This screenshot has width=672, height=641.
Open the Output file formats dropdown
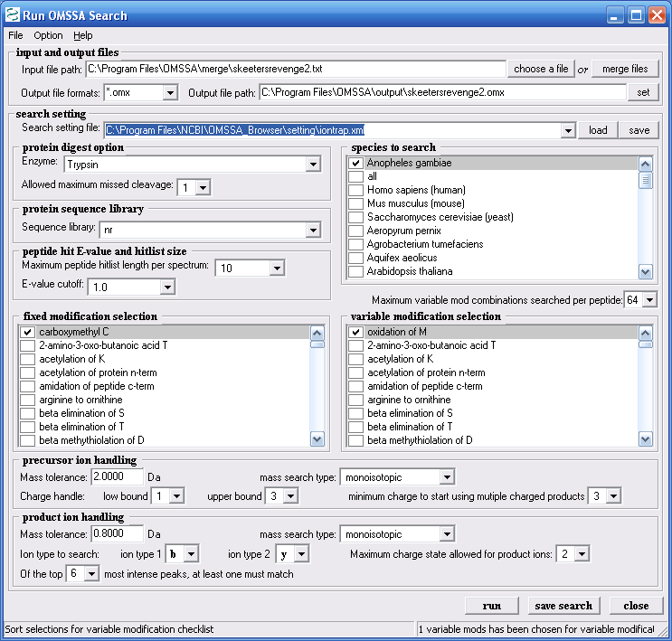[170, 92]
